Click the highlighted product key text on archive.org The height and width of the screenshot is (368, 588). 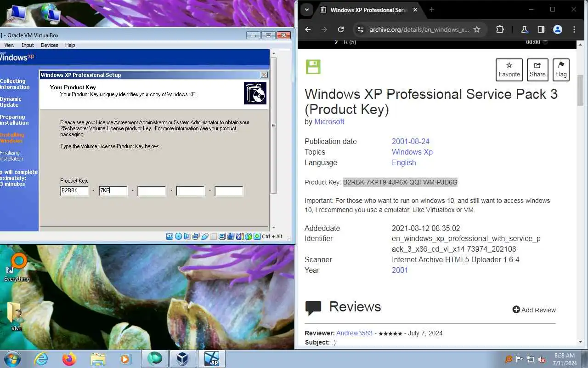(x=400, y=182)
